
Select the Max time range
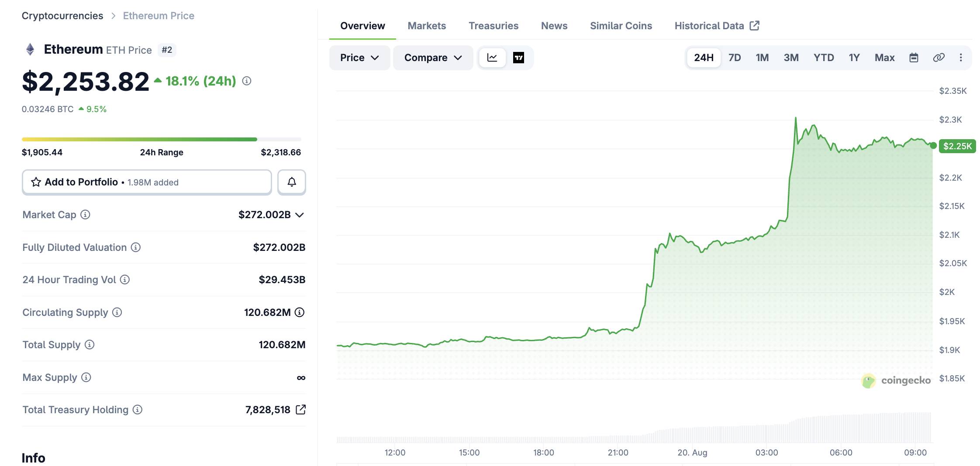[884, 58]
